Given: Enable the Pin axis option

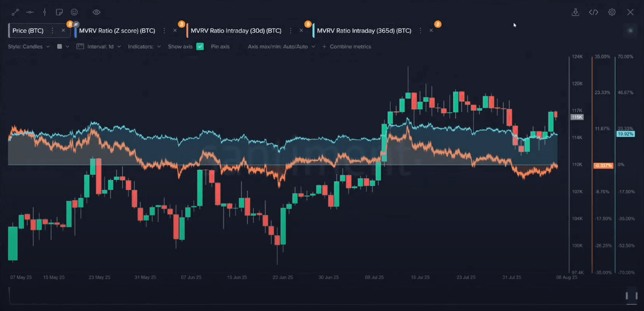Looking at the screenshot, I should [220, 47].
